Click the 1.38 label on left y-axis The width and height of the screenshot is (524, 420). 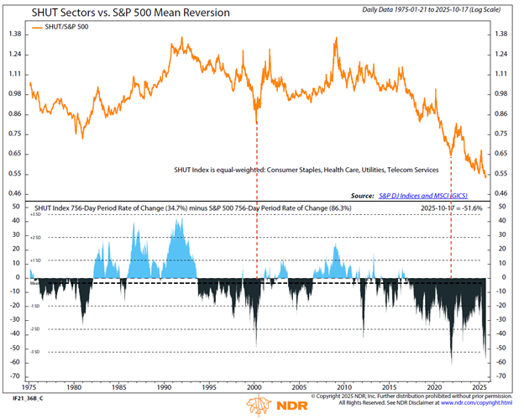[x=14, y=34]
